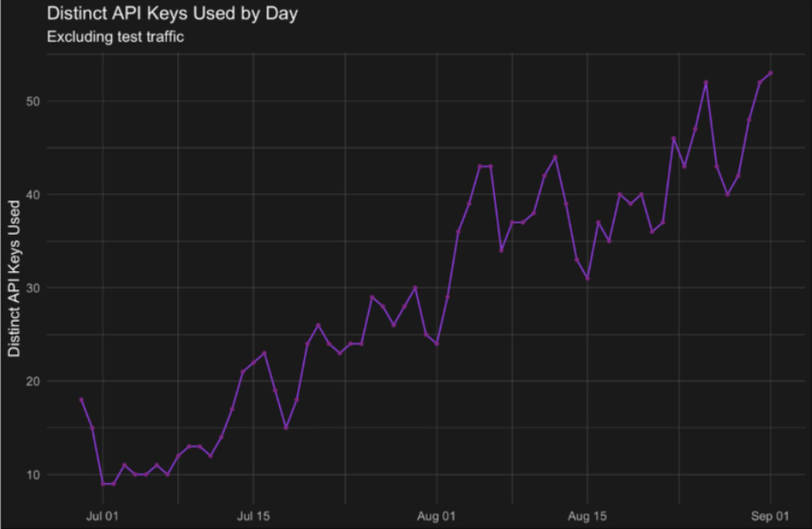Click the dip data point at 15 after Jul 15
Image resolution: width=812 pixels, height=529 pixels.
pos(286,427)
